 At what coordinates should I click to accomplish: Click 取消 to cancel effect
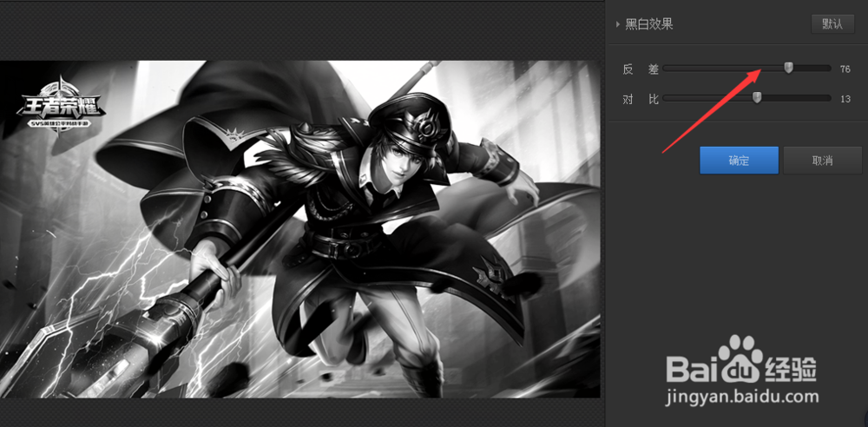823,161
